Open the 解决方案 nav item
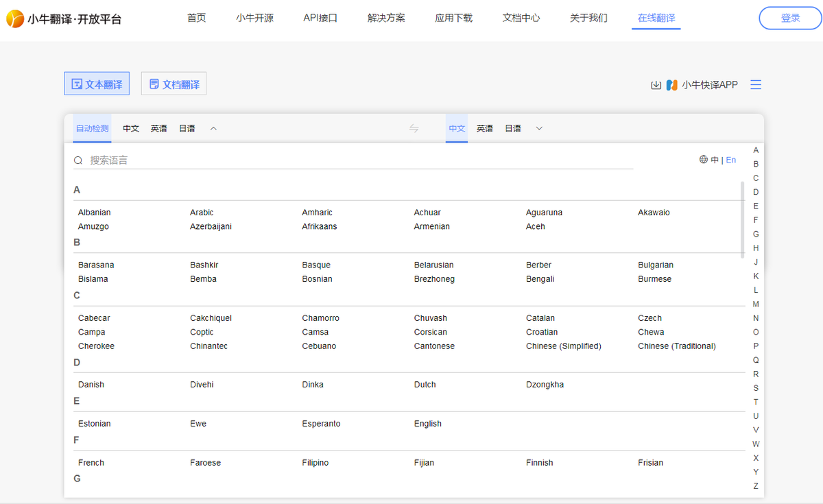 point(386,18)
